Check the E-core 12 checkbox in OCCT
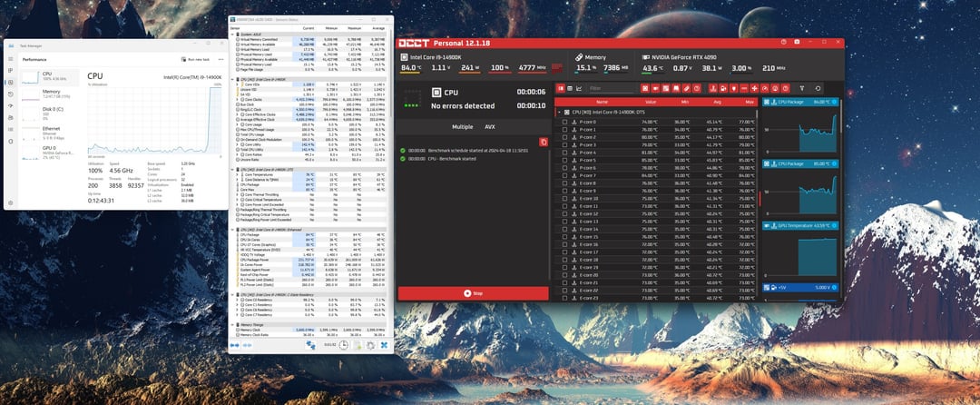The width and height of the screenshot is (980, 405). pyautogui.click(x=565, y=214)
